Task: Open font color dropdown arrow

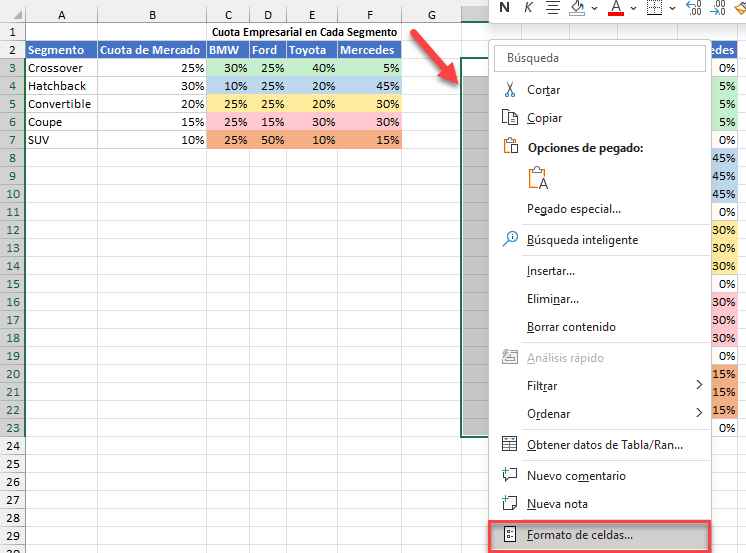Action: pos(634,8)
